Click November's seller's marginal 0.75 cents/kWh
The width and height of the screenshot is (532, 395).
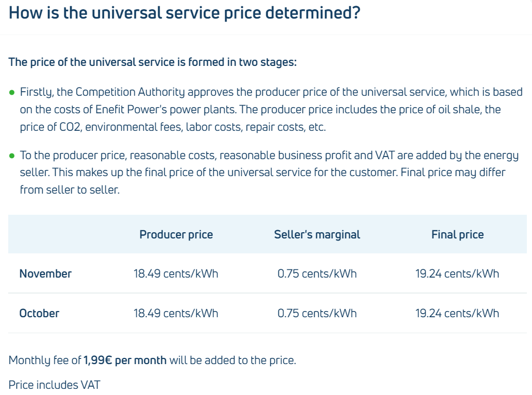[317, 273]
